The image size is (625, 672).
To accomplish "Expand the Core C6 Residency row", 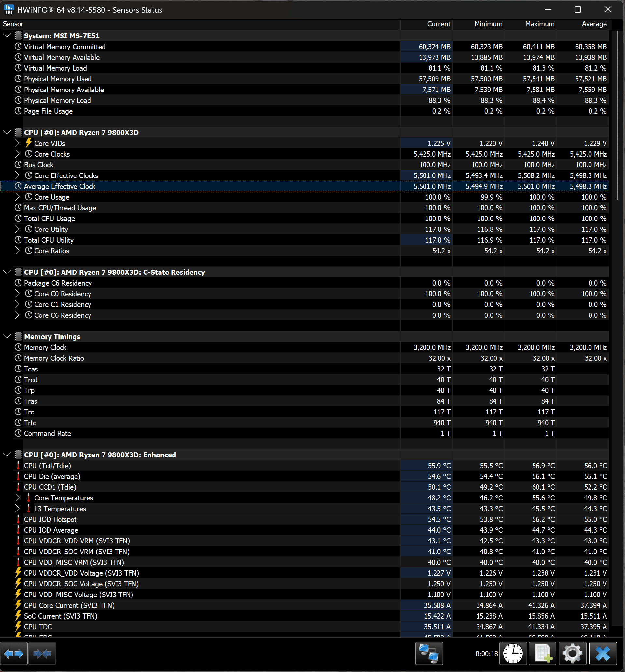I will 17,315.
